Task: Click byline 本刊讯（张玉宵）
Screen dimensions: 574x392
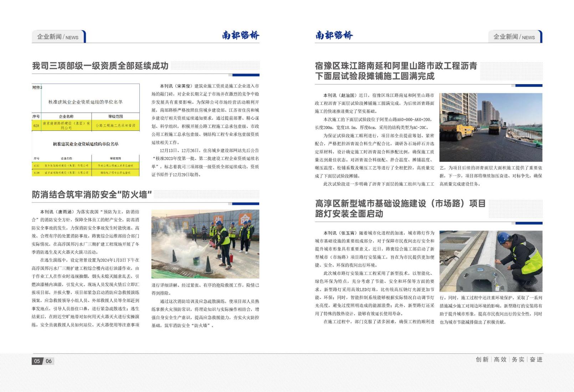Action: [340, 233]
